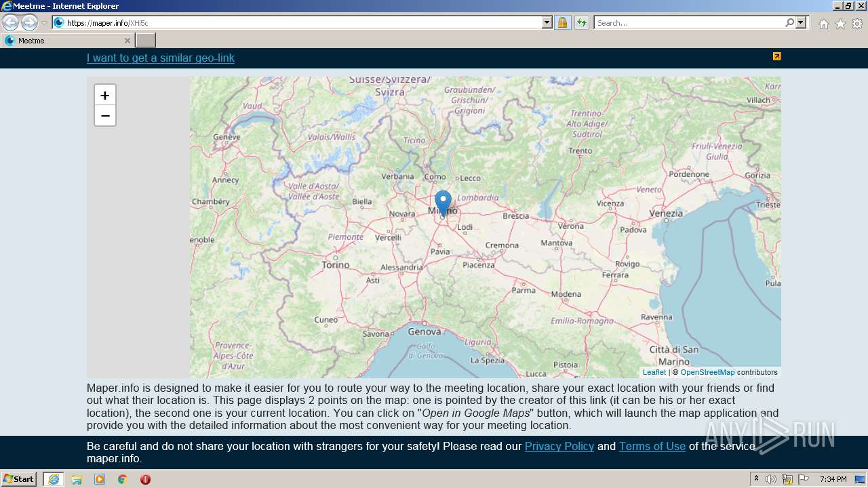
Task: Open the OpenStreetMap attribution link
Action: 707,372
